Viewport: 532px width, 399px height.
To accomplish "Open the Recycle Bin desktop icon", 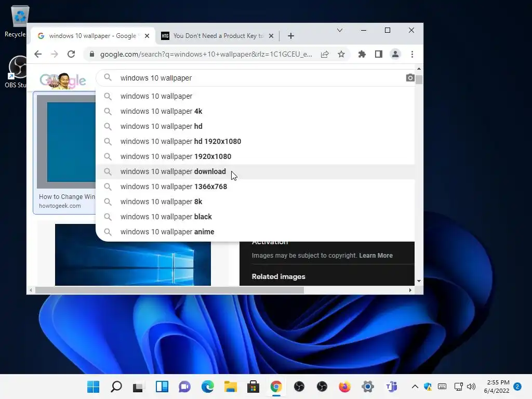I will (16, 21).
